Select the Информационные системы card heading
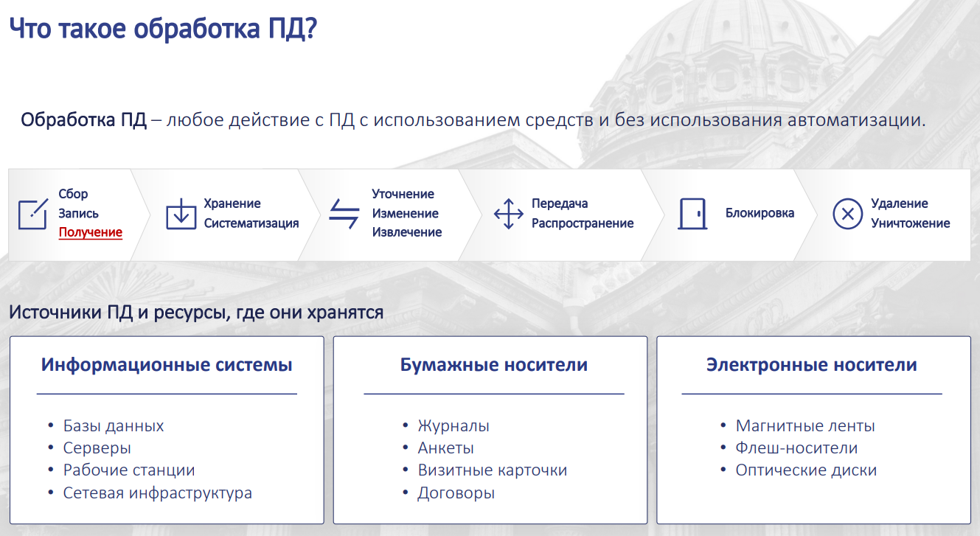This screenshot has width=980, height=536. click(167, 365)
